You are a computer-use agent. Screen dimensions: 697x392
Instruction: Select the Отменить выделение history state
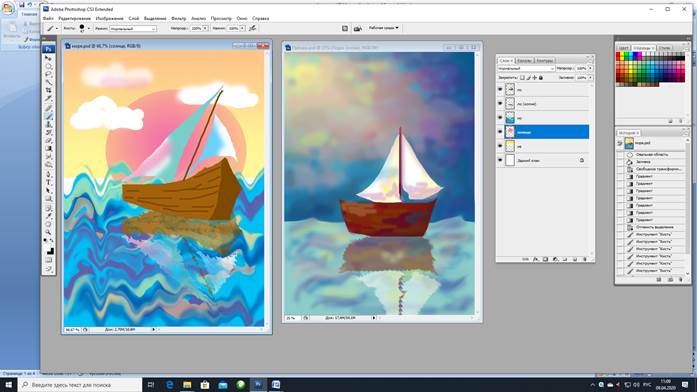[652, 227]
